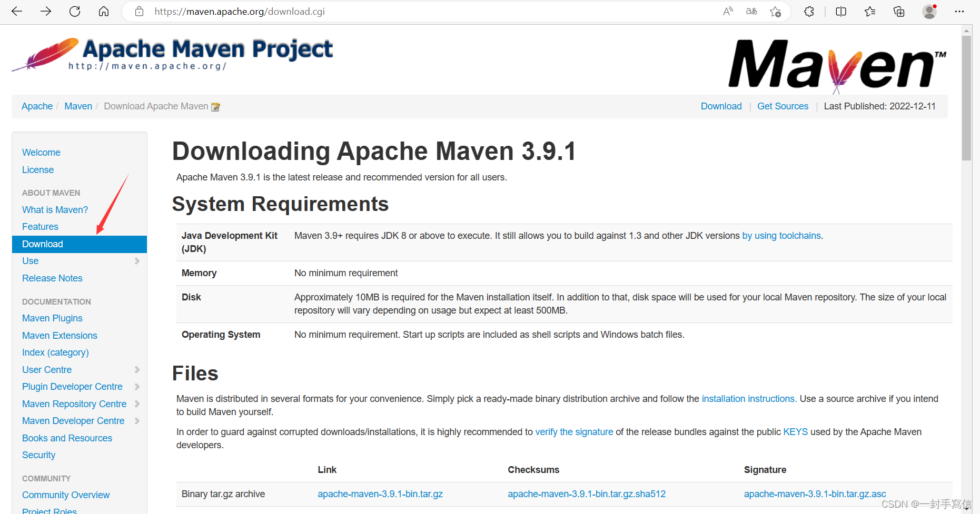
Task: Add this page to favorites
Action: (x=775, y=12)
